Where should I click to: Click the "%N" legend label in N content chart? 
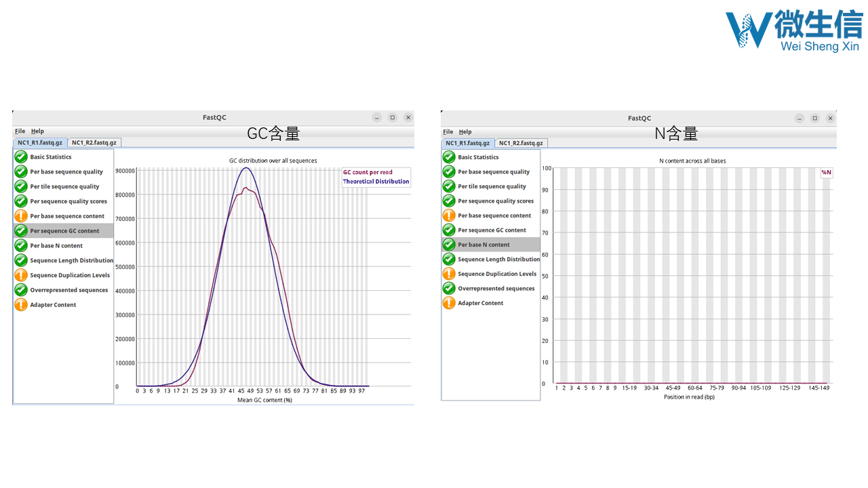pyautogui.click(x=827, y=172)
